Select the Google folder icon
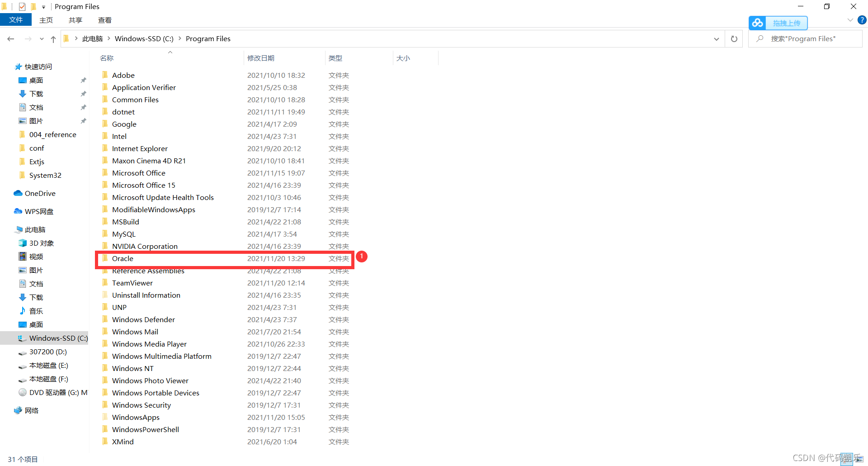The image size is (868, 466). coord(105,124)
